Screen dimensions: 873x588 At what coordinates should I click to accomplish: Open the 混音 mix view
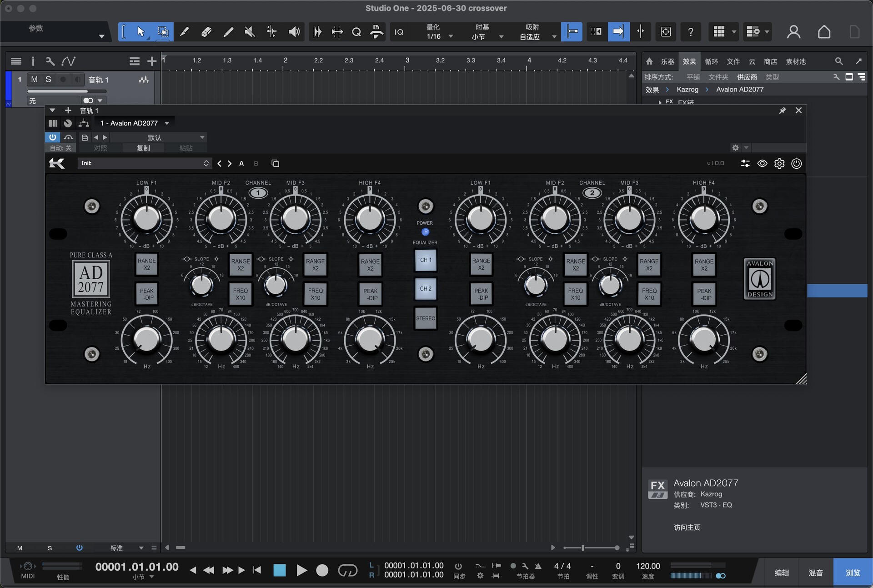815,573
